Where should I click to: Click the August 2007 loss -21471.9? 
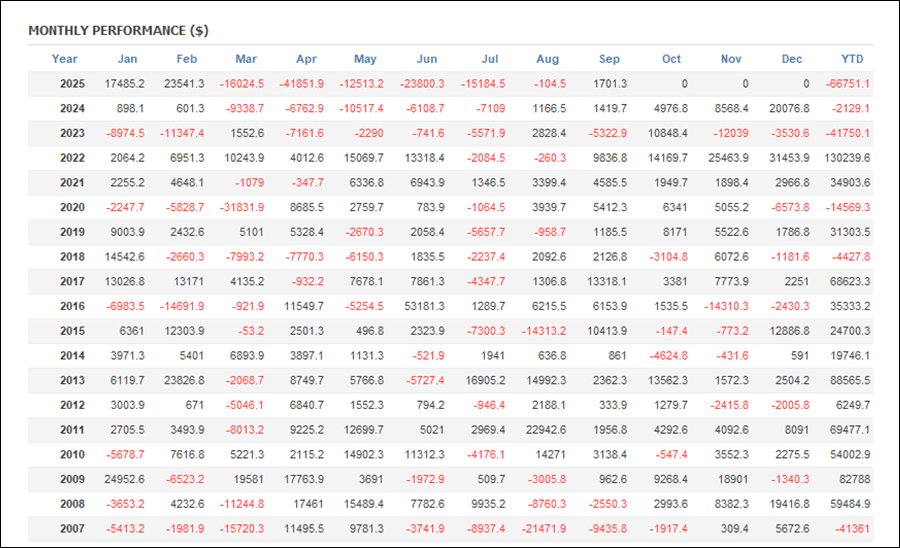click(545, 530)
